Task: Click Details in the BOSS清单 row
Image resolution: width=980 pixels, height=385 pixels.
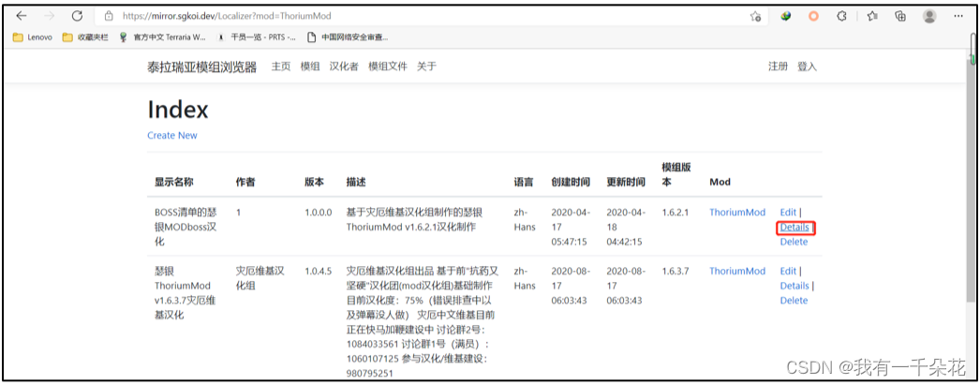Action: tap(794, 228)
